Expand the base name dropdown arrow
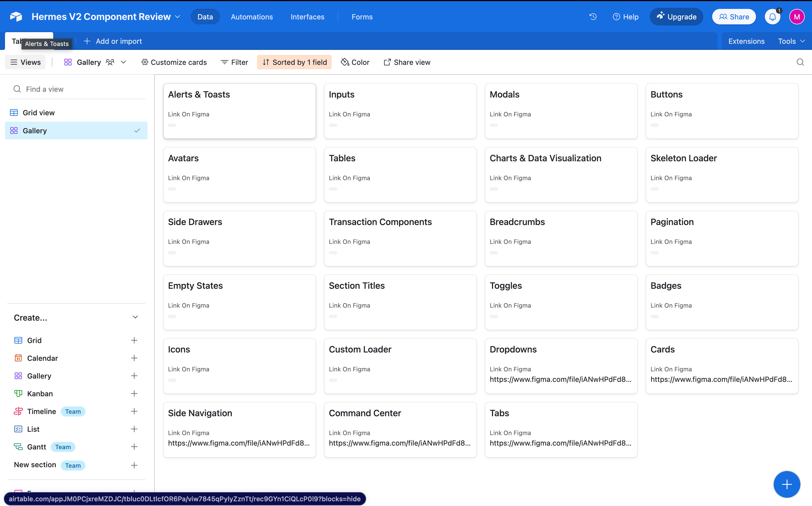 point(178,17)
